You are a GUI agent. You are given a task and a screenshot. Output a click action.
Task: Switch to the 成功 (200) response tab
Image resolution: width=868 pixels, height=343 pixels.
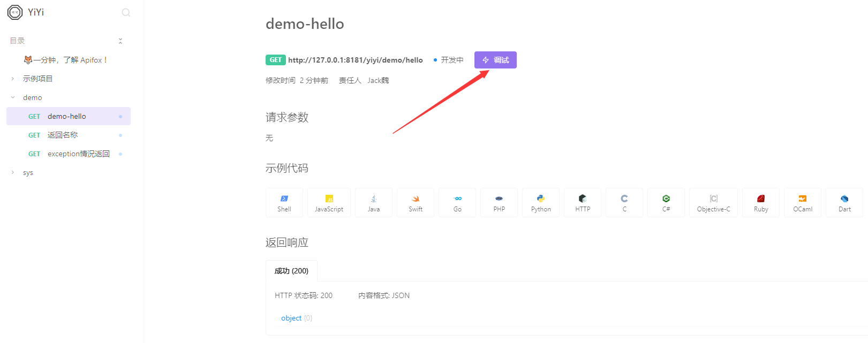coord(291,271)
